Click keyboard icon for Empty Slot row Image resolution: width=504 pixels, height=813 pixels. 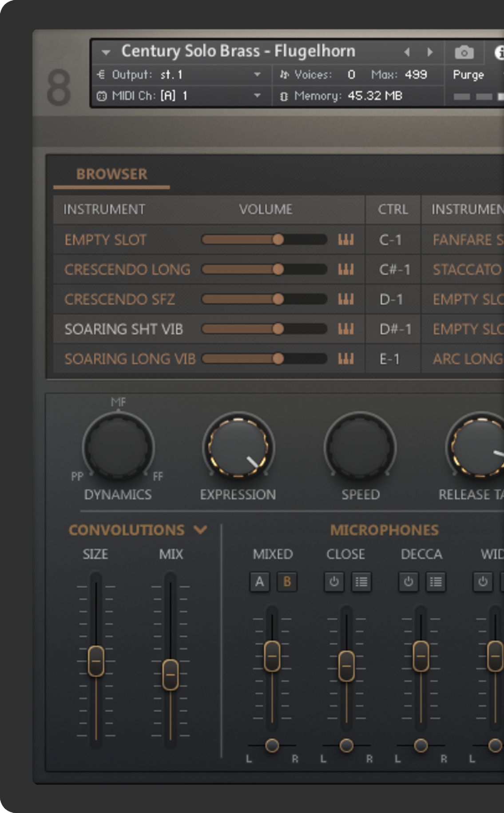[x=346, y=240]
